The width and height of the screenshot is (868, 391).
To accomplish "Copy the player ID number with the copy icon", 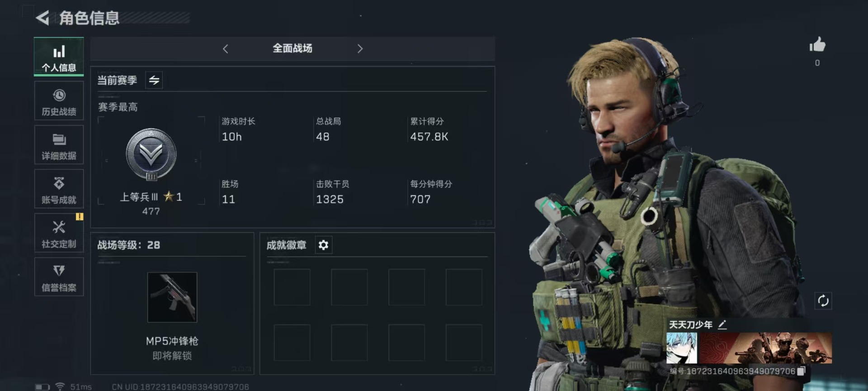I will [801, 371].
